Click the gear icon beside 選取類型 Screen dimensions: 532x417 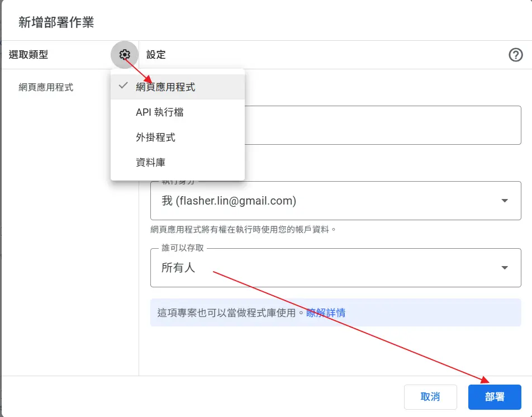(125, 55)
